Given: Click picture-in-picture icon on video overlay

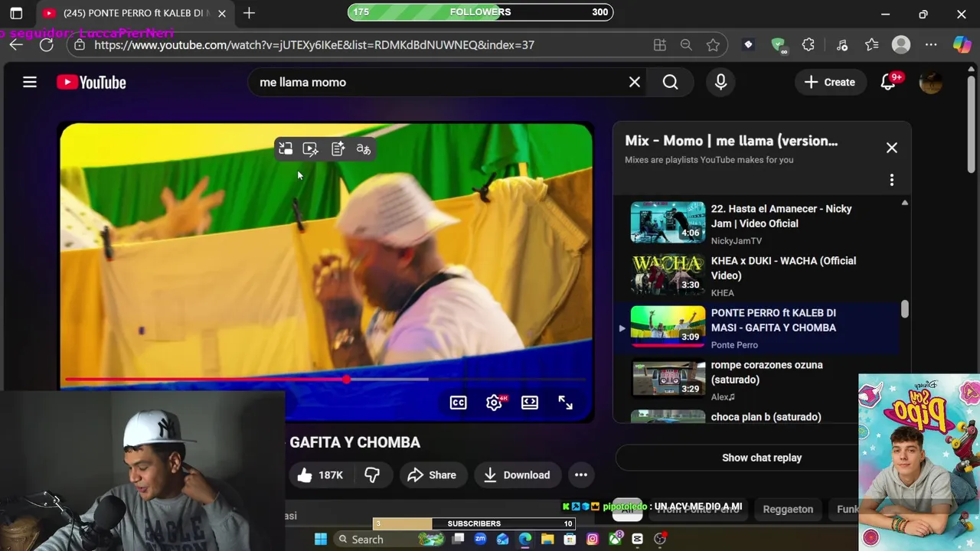Looking at the screenshot, I should (x=286, y=149).
